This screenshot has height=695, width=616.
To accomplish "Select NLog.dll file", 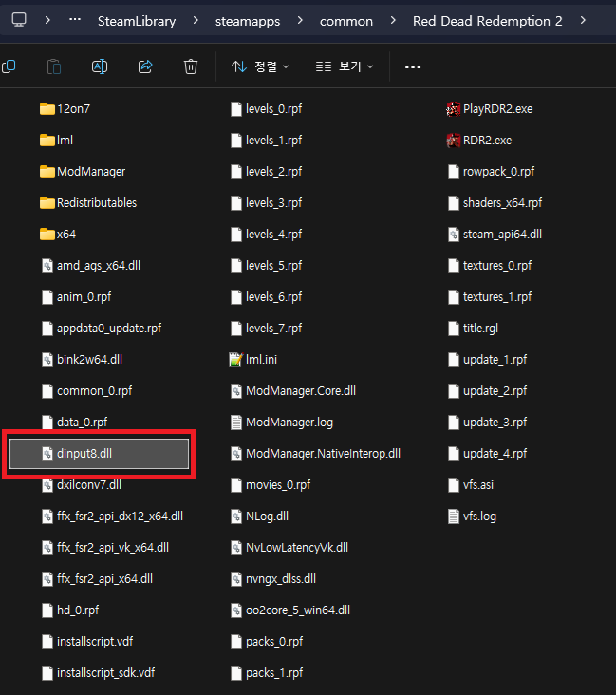I will click(x=260, y=517).
